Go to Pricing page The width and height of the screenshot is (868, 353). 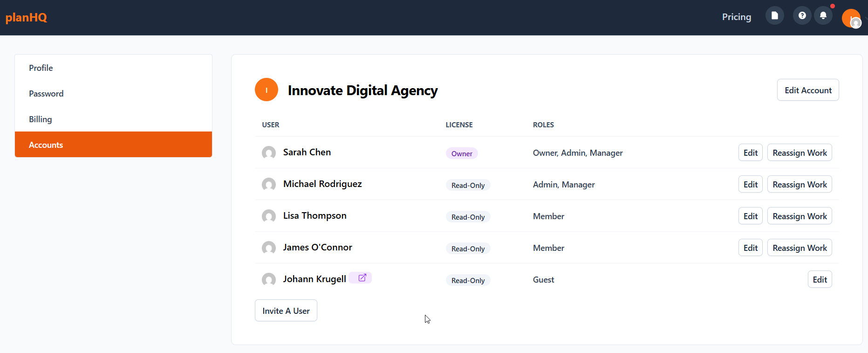pyautogui.click(x=736, y=17)
